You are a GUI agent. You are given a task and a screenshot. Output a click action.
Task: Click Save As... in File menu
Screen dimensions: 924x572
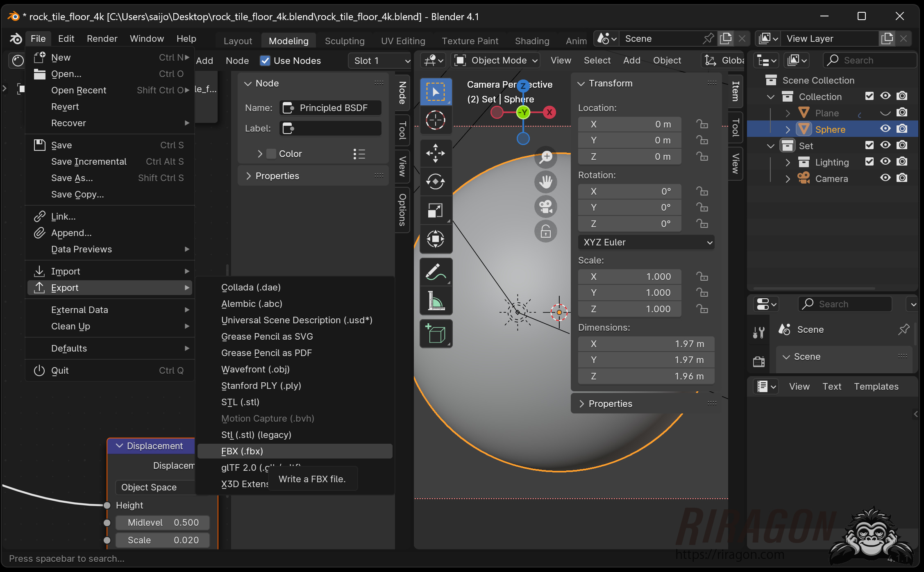pyautogui.click(x=72, y=178)
